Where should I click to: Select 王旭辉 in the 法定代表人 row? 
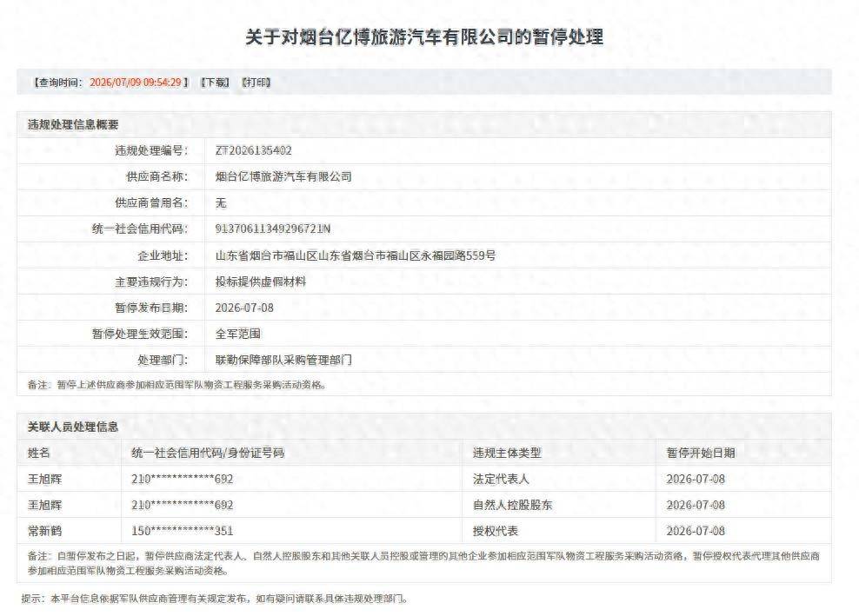tap(45, 479)
